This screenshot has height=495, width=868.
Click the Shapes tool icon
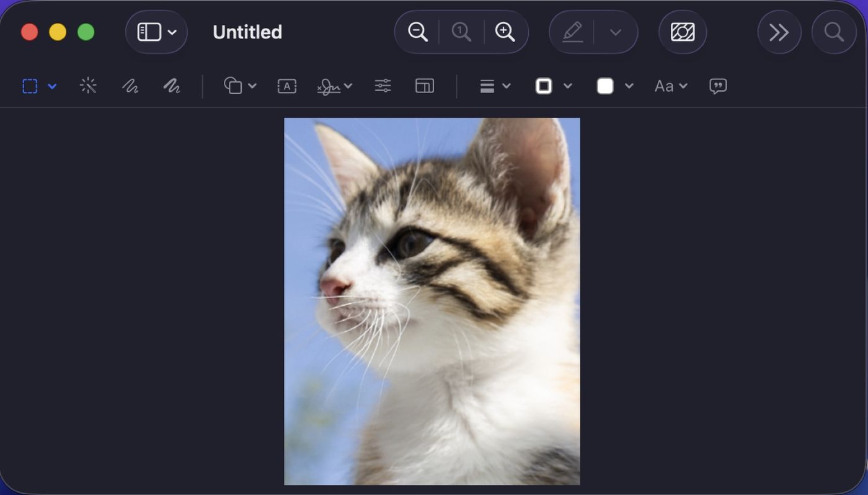[233, 86]
